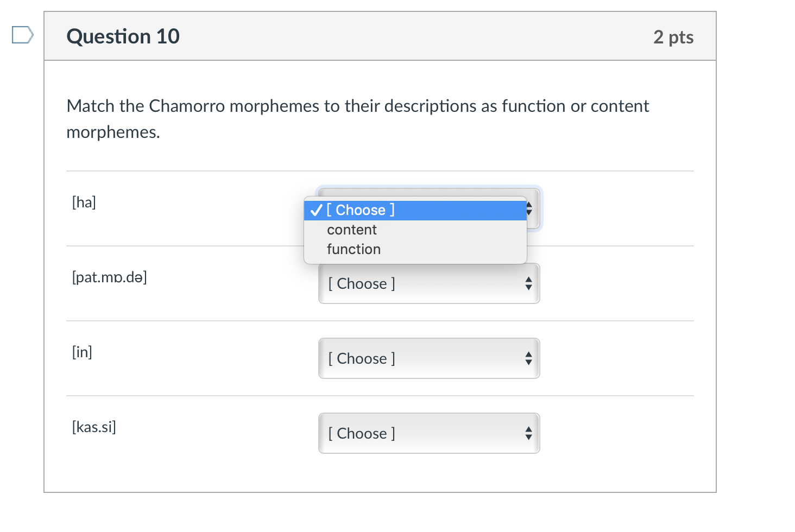This screenshot has width=795, height=532.
Task: Click the up-down arrows on the [in] dropdown
Action: (x=528, y=358)
